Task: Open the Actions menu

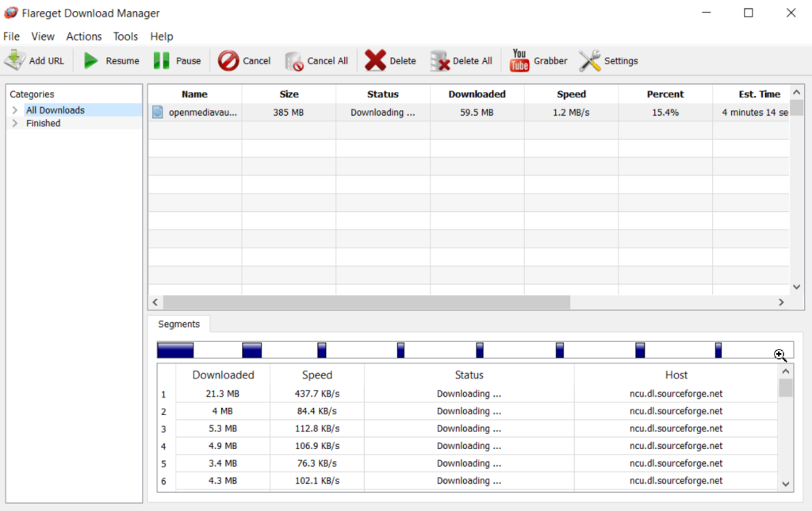Action: click(84, 36)
